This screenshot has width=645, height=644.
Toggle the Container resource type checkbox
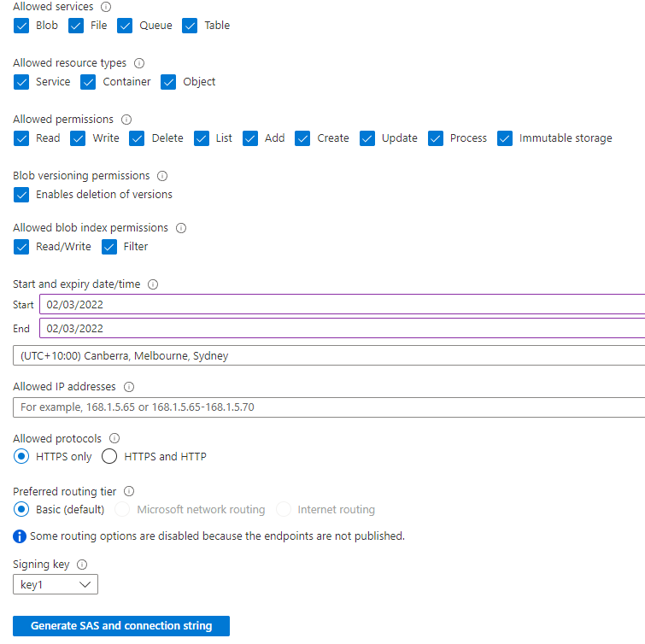coord(88,82)
